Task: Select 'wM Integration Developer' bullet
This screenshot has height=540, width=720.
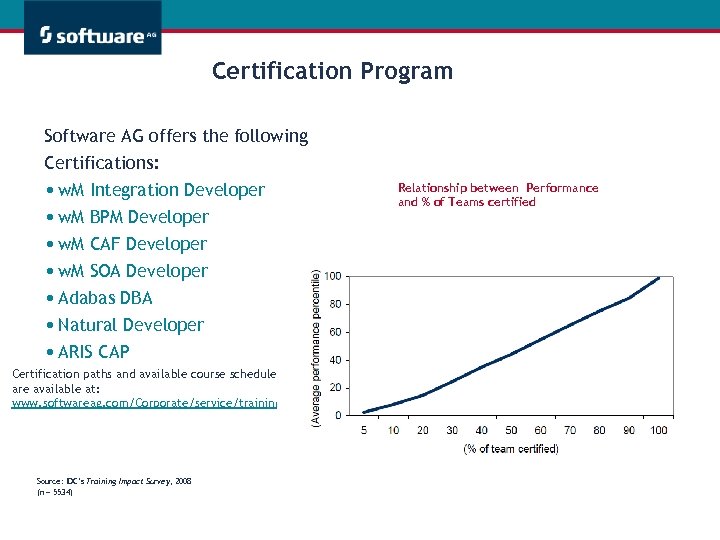Action: click(161, 190)
